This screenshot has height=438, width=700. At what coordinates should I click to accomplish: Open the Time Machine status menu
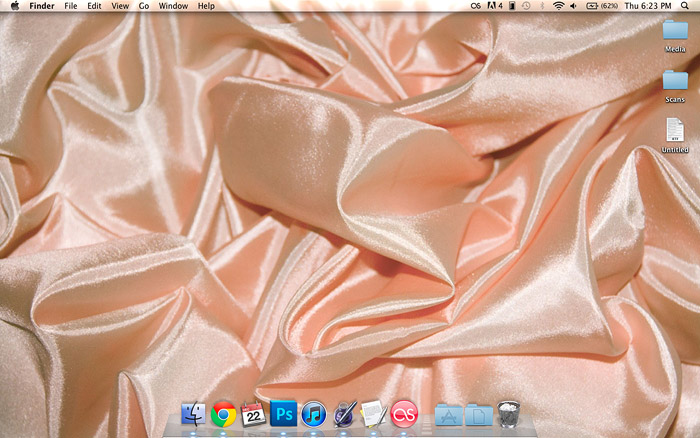click(x=526, y=6)
